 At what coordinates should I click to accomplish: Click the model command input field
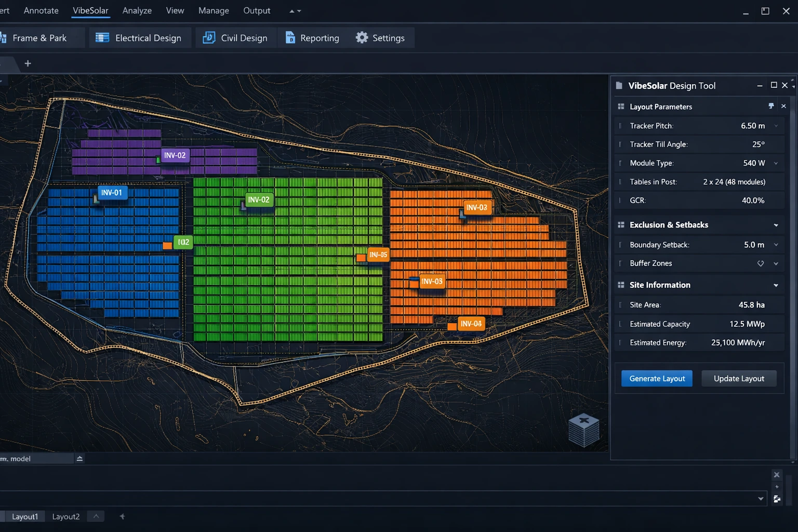click(36, 458)
